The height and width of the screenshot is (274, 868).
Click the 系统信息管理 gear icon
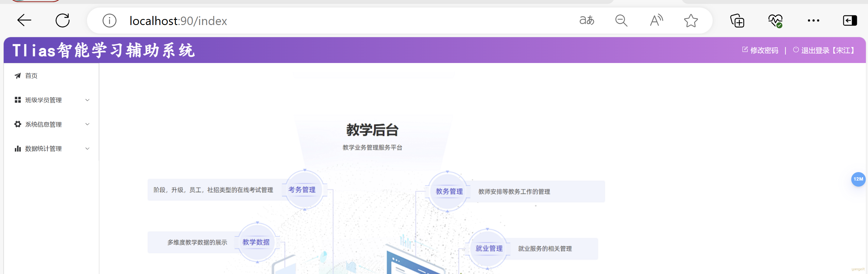point(18,124)
